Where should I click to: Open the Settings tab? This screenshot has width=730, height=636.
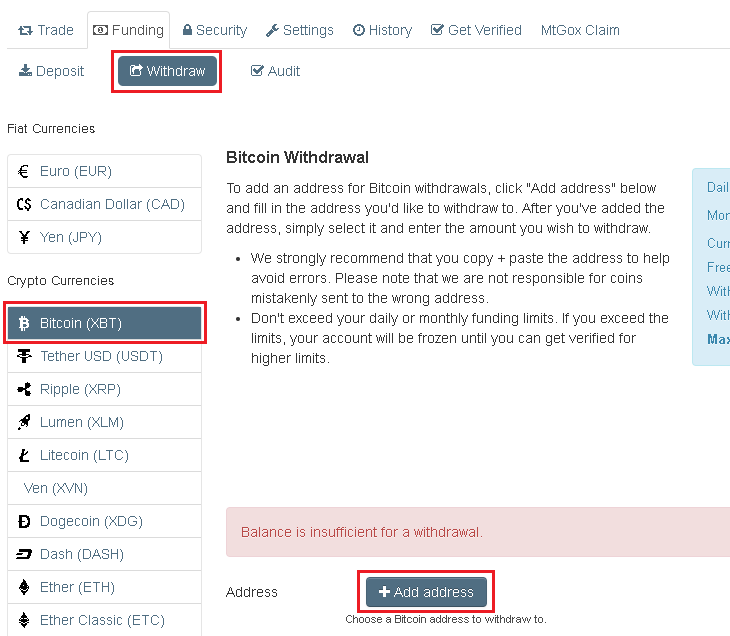tap(300, 30)
